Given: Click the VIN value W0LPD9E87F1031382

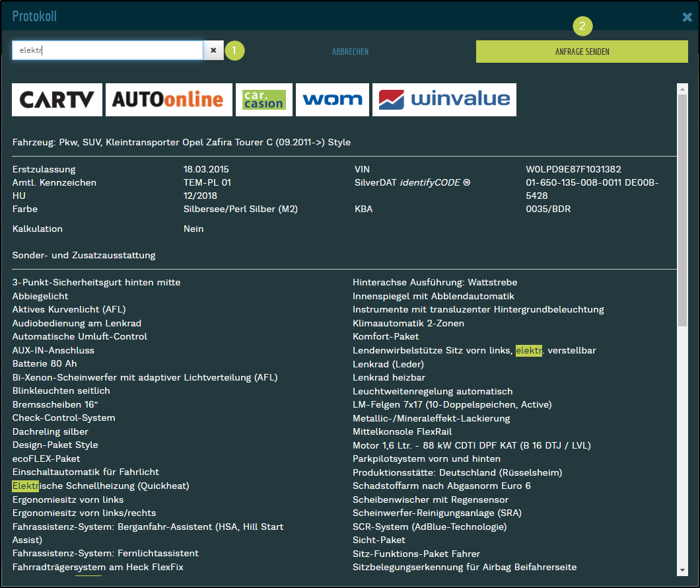Looking at the screenshot, I should [573, 169].
